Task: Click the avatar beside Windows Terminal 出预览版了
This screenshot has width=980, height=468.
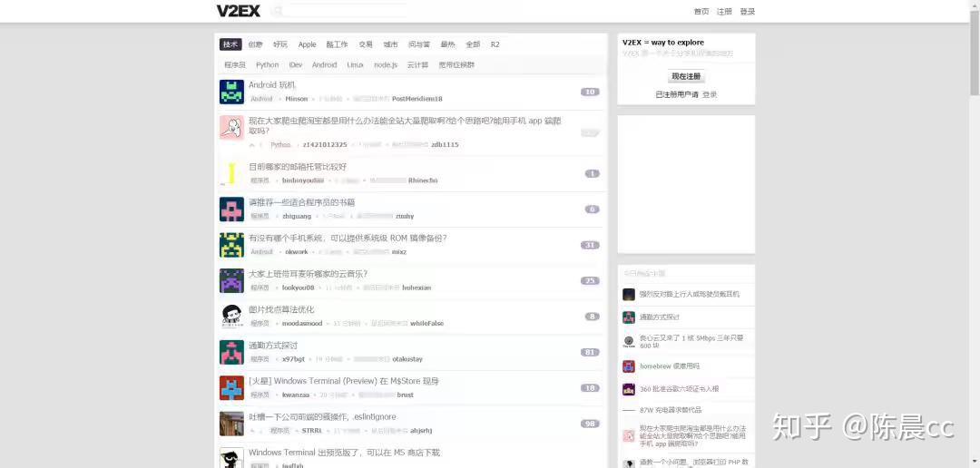Action: click(232, 458)
